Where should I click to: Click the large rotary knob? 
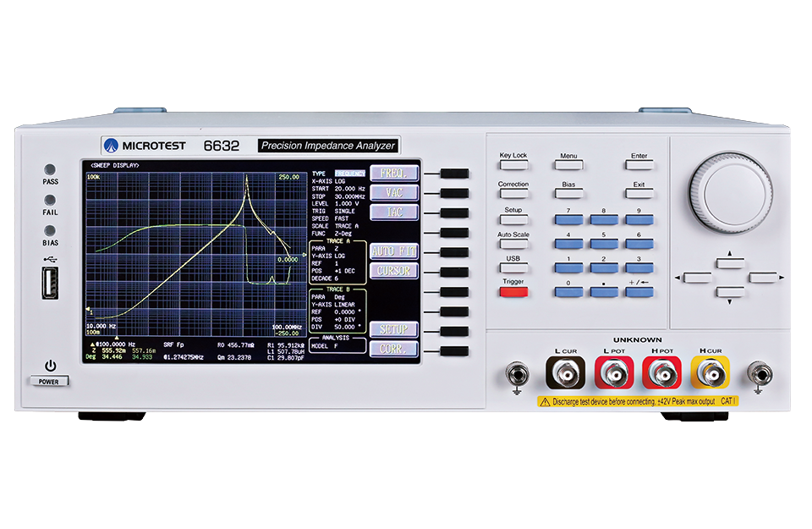pyautogui.click(x=729, y=192)
